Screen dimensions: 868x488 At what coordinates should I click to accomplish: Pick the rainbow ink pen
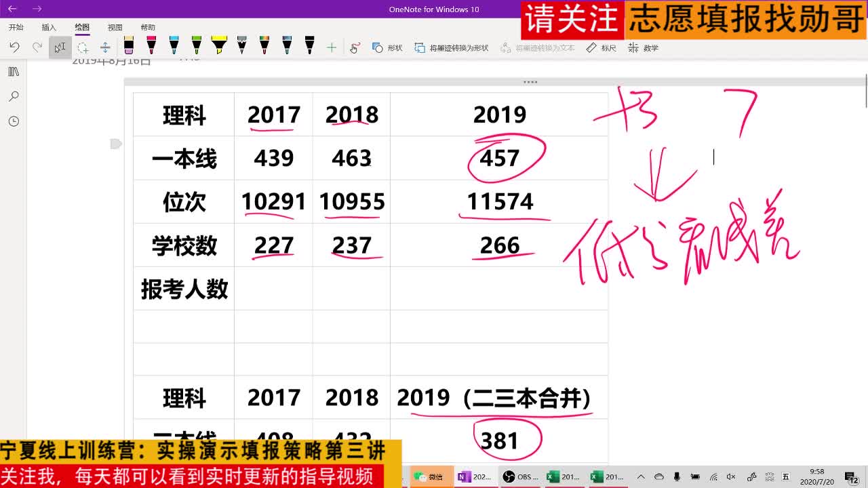pos(264,46)
